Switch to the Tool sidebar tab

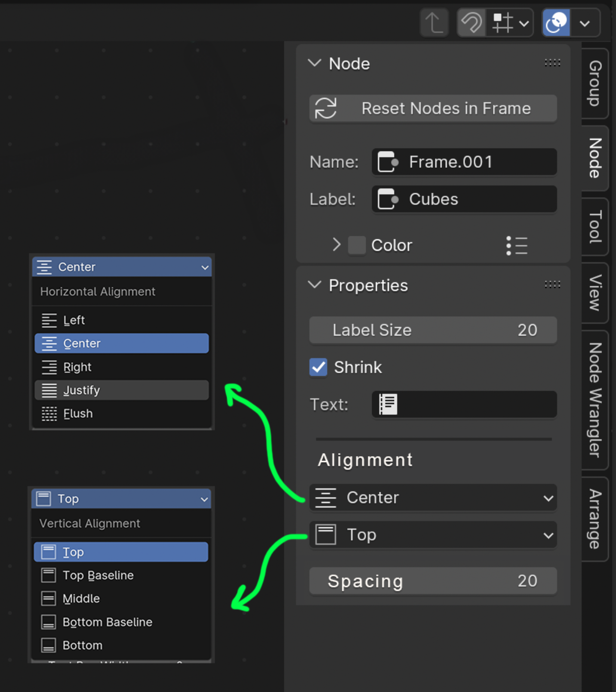[x=595, y=227]
